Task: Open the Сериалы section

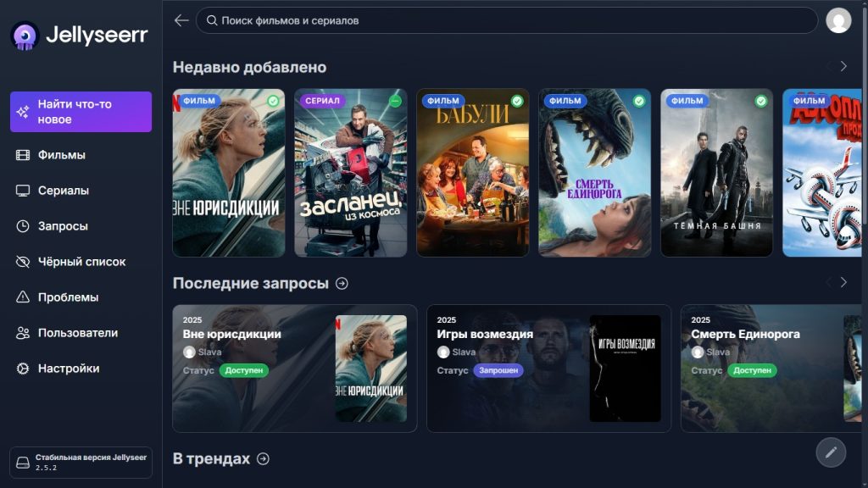Action: pos(81,191)
